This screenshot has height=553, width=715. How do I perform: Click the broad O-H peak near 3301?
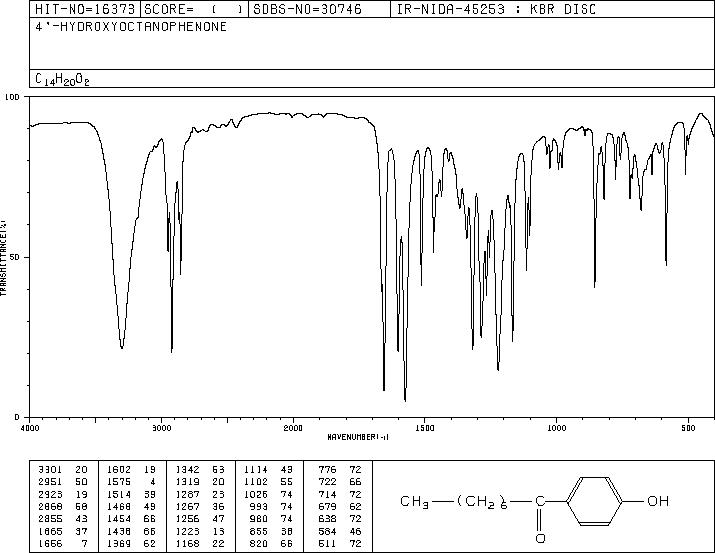(122, 346)
